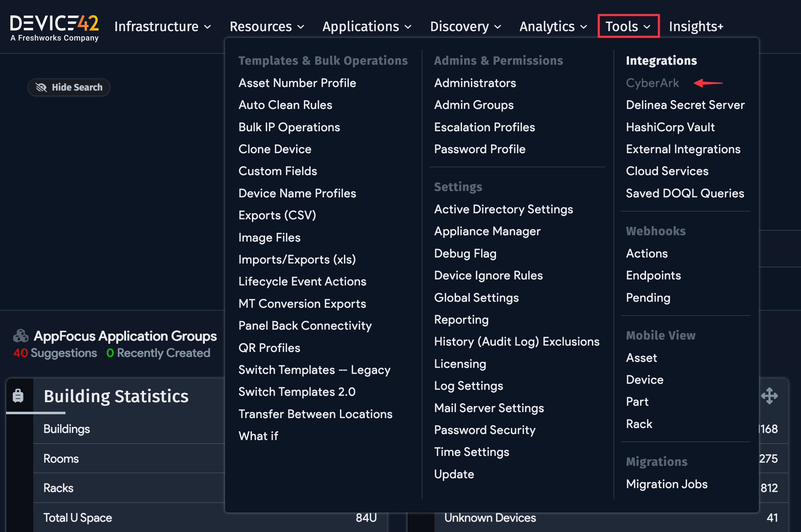Image resolution: width=801 pixels, height=532 pixels.
Task: Click the Buildings row in Building Statistics
Action: click(67, 429)
